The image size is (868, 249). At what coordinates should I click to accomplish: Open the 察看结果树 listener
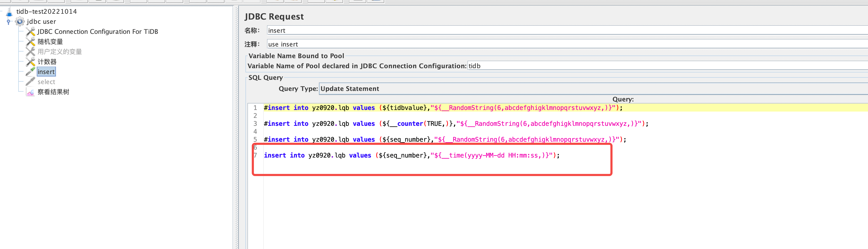pos(53,92)
